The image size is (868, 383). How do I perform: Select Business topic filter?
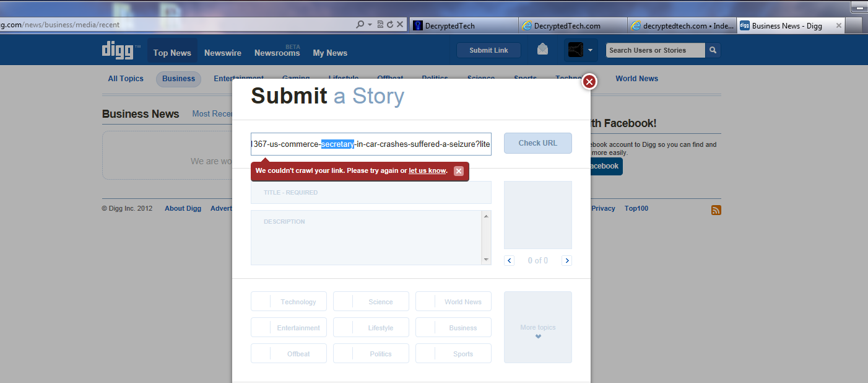tap(178, 79)
